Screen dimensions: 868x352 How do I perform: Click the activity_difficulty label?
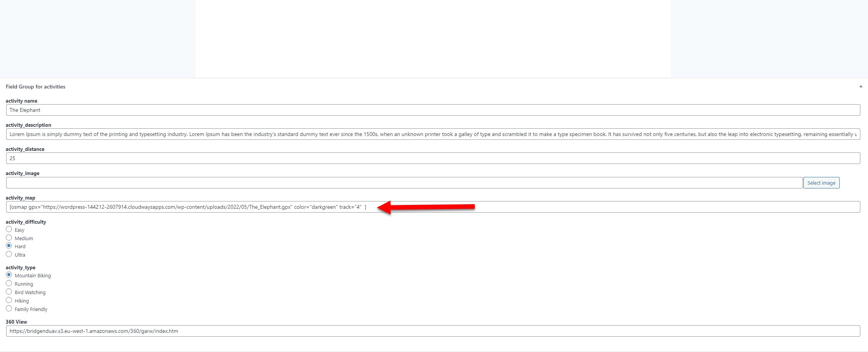point(26,222)
